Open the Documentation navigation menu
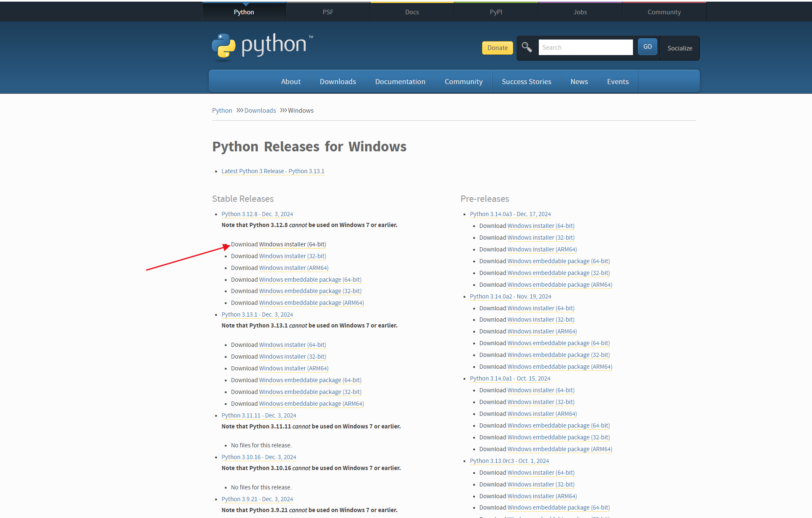The width and height of the screenshot is (812, 518). [400, 82]
